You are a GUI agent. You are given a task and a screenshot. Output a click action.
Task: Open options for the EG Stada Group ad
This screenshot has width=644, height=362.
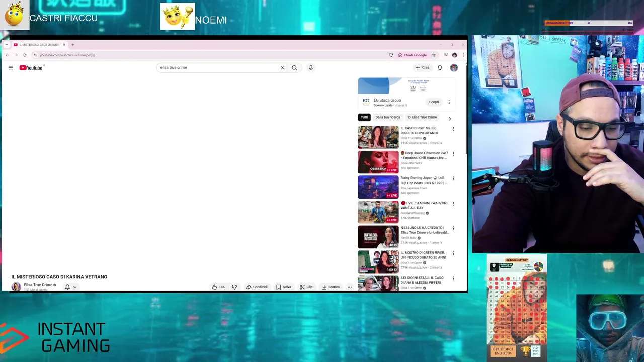pyautogui.click(x=449, y=102)
